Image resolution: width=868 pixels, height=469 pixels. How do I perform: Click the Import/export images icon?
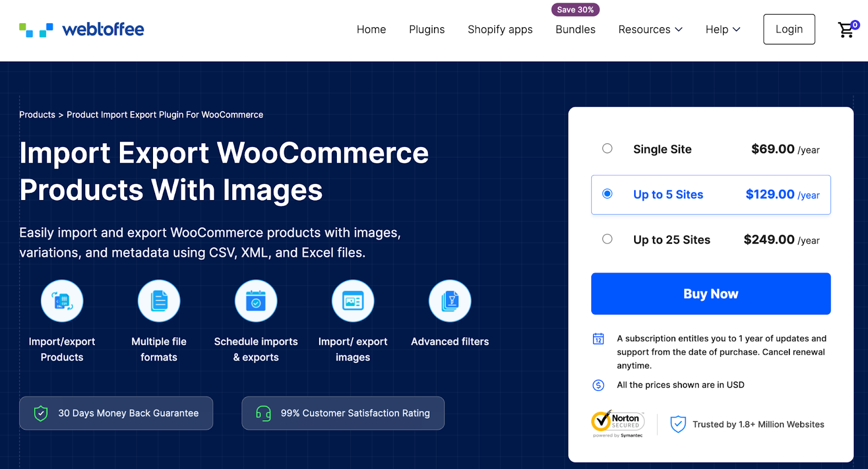(353, 301)
